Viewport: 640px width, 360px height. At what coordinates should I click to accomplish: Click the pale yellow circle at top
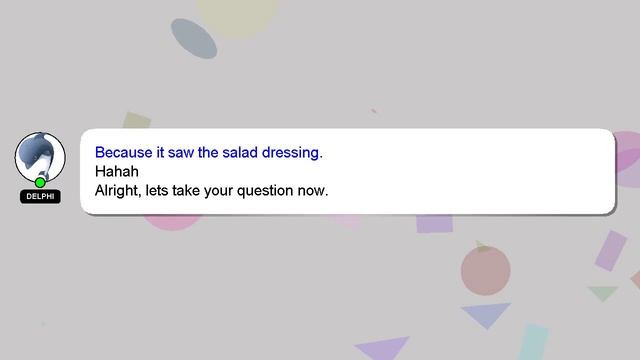(x=237, y=16)
